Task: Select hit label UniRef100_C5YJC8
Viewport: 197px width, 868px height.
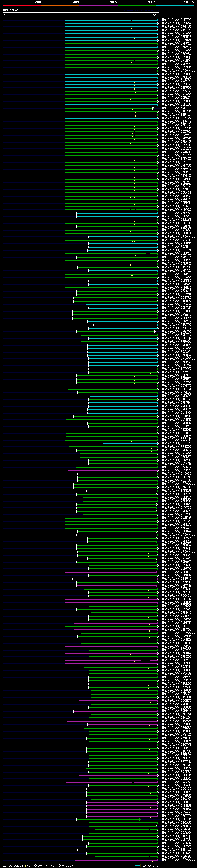Action: (176, 91)
